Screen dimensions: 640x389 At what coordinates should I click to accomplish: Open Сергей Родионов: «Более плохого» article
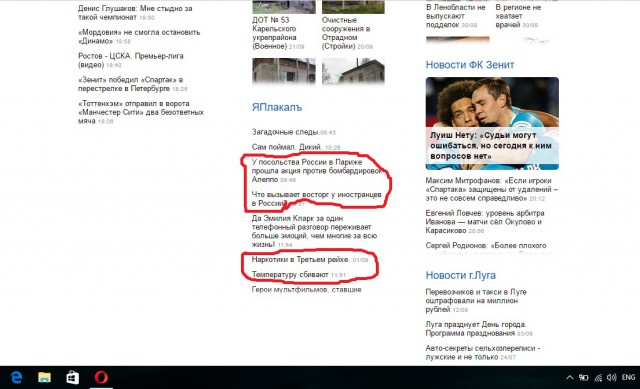pos(486,246)
